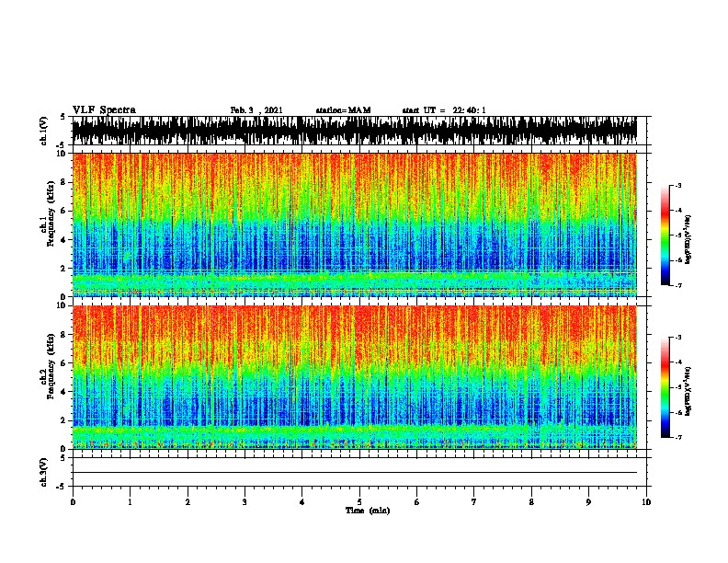Click the flat ch.3 signal line
Screen dimensions: 728x563
point(355,473)
